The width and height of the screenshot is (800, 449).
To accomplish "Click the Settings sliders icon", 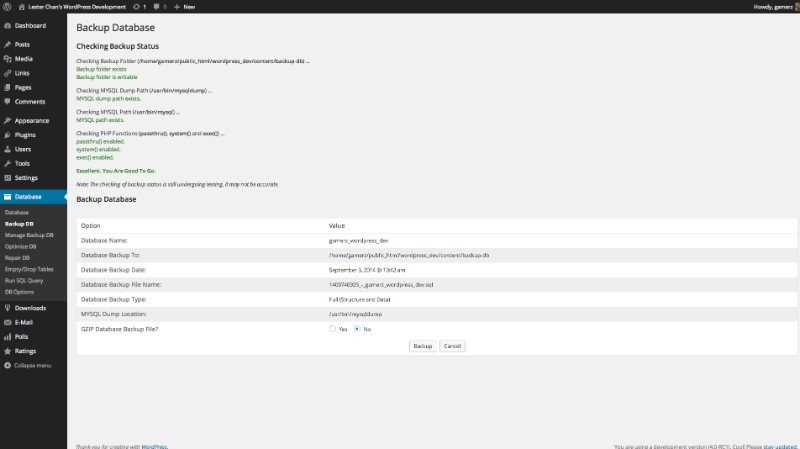I will pos(8,178).
